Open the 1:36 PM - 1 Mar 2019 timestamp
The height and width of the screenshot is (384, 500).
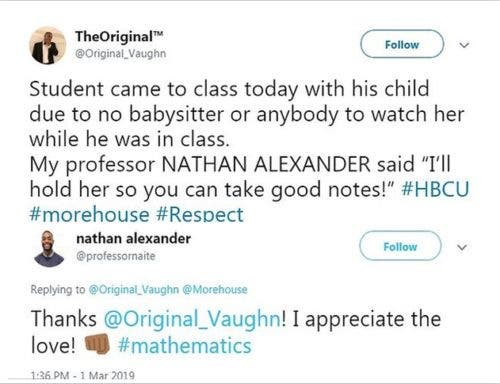point(83,376)
